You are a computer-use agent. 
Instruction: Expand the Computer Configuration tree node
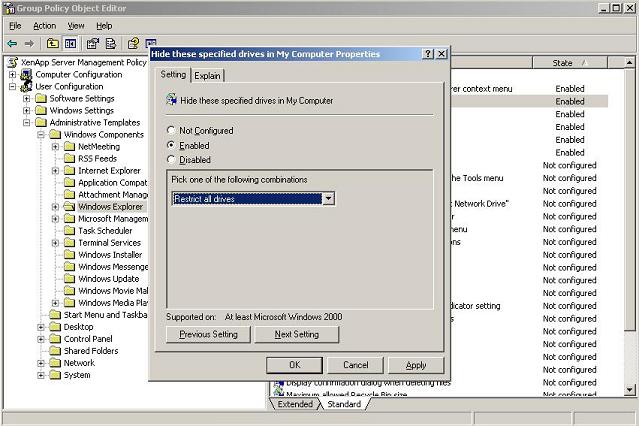pos(13,75)
